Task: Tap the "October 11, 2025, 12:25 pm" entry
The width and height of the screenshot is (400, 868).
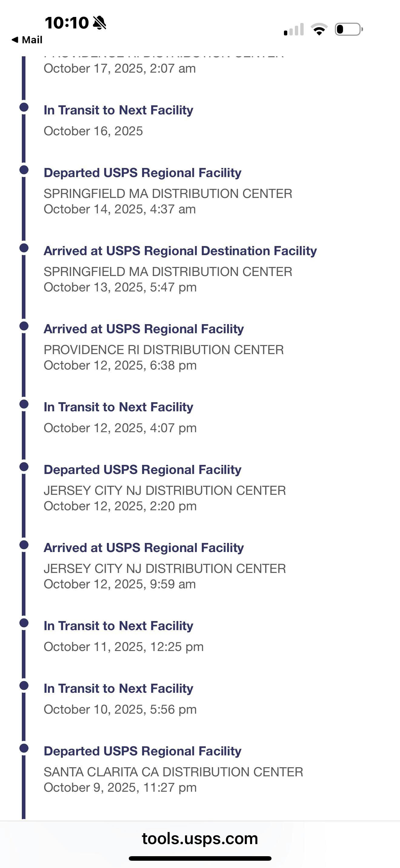Action: coord(123,647)
